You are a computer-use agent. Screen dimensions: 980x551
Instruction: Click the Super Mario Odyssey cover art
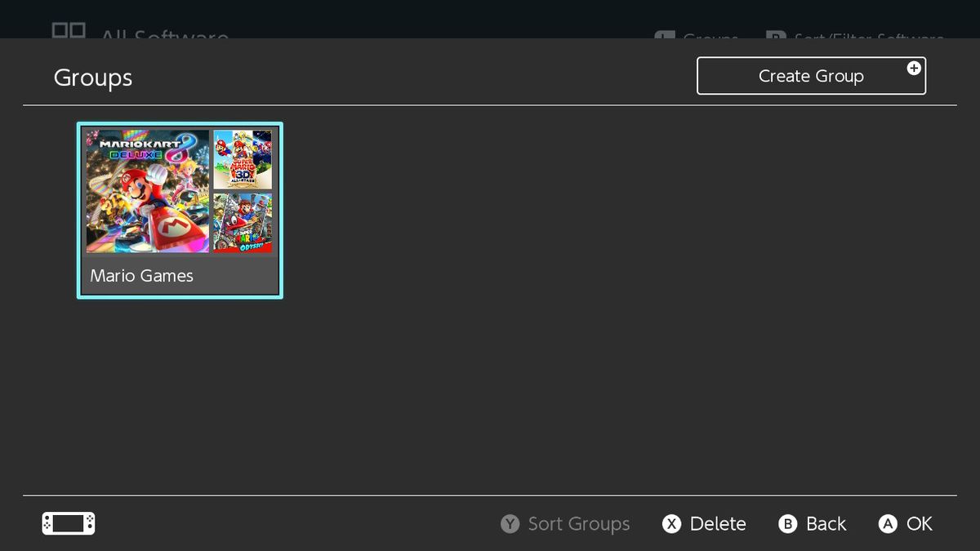coord(243,222)
